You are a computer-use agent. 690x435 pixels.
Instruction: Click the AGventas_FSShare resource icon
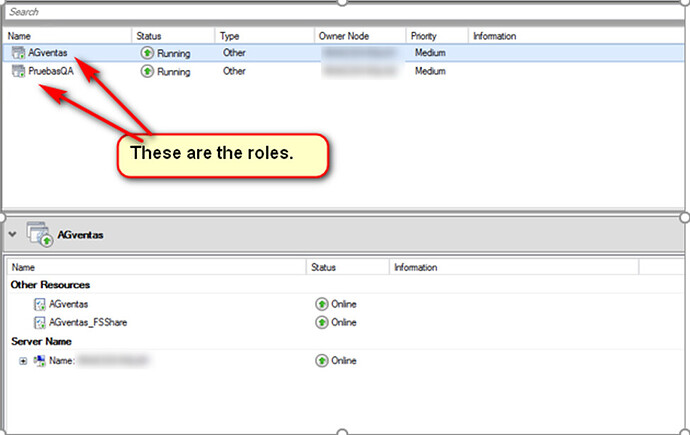pyautogui.click(x=40, y=322)
